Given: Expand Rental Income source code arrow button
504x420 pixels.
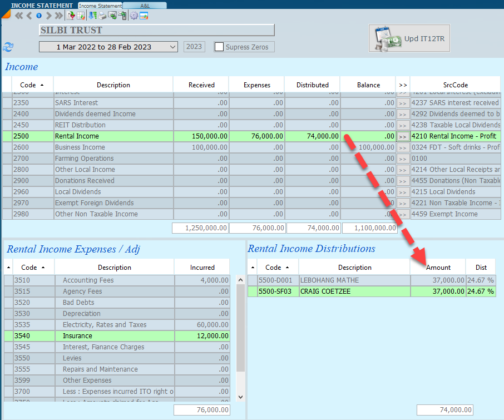Looking at the screenshot, I should (403, 136).
